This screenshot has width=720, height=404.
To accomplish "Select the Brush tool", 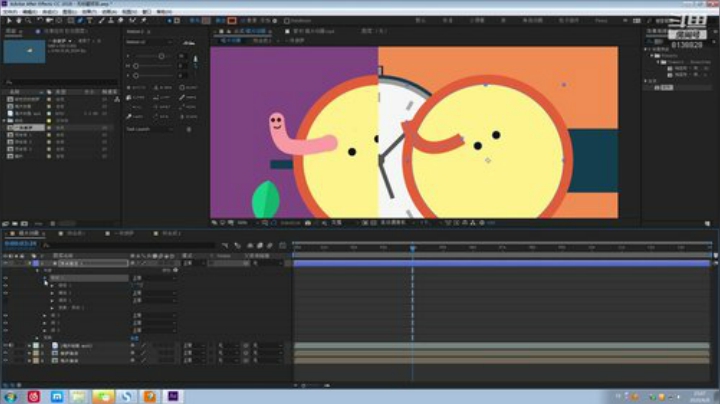I will click(x=101, y=20).
